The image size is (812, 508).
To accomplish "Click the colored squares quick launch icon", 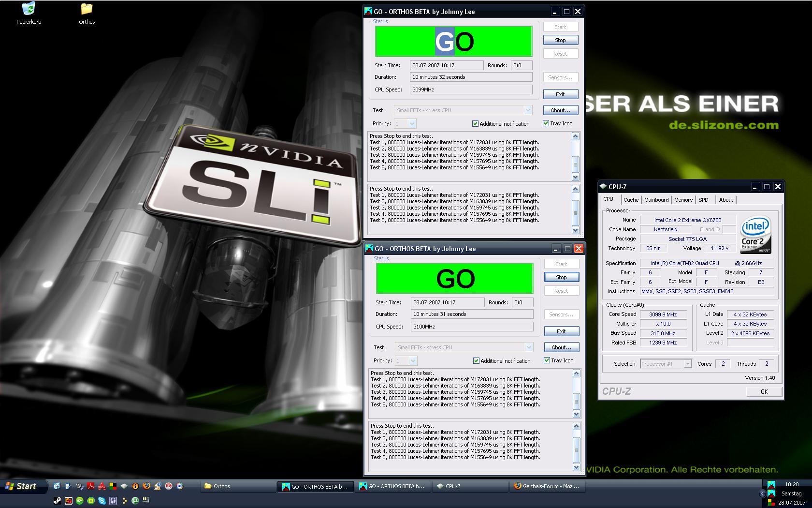I will (113, 486).
